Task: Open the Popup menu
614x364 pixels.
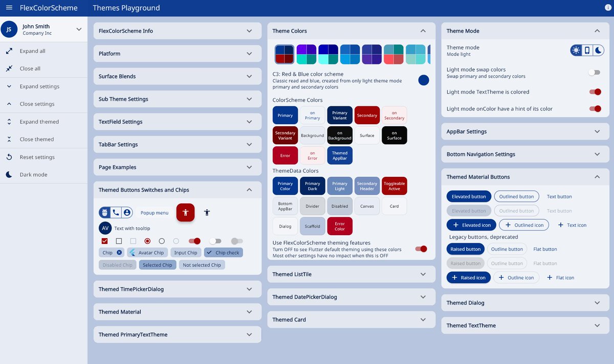Action: pyautogui.click(x=155, y=213)
